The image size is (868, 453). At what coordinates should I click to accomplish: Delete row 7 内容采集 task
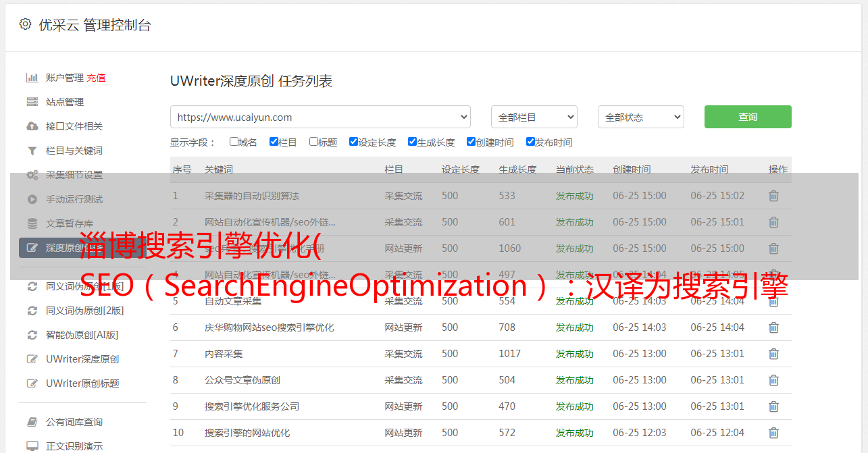[773, 354]
